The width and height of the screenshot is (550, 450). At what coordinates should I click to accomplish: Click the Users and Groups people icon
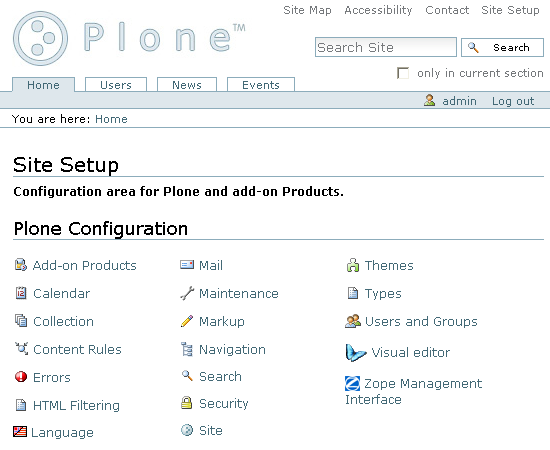coord(353,321)
